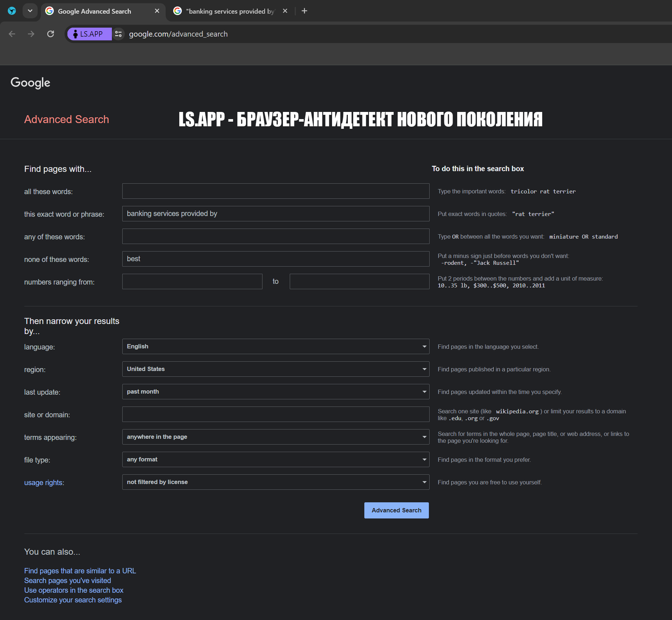Open Use operators in the search box

click(74, 590)
